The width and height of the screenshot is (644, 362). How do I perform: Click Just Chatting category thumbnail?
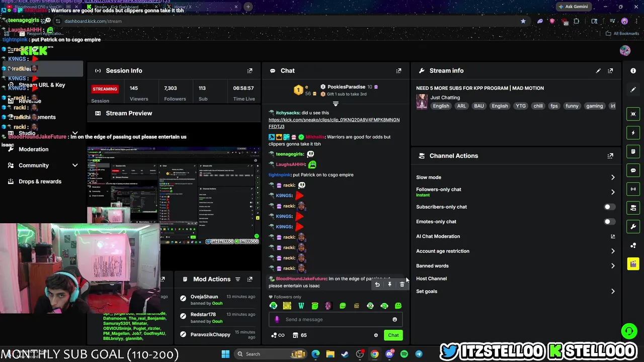[422, 102]
